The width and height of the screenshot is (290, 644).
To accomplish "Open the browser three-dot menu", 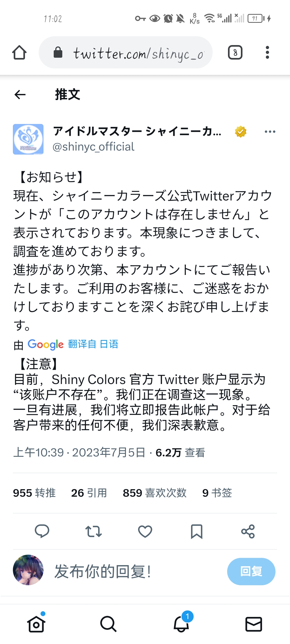I will pyautogui.click(x=267, y=52).
